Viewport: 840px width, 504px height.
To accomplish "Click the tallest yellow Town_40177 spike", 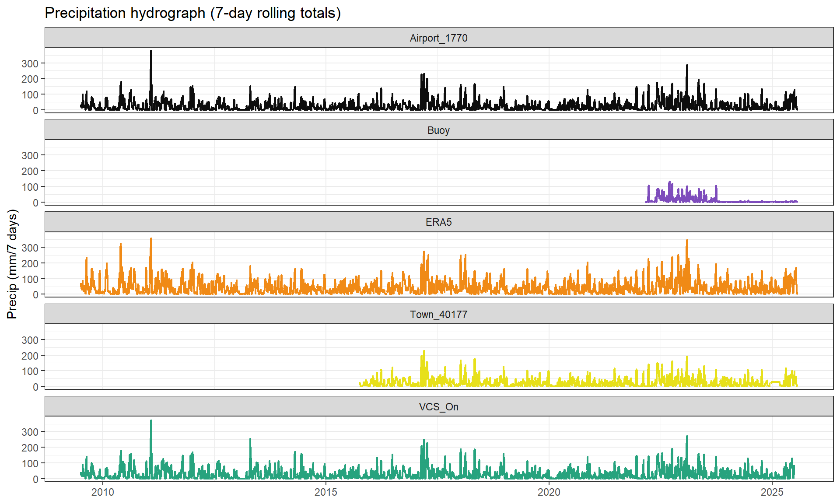I will (x=424, y=353).
